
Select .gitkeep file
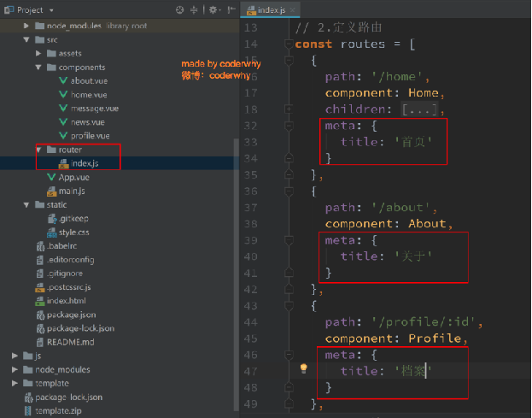[73, 218]
